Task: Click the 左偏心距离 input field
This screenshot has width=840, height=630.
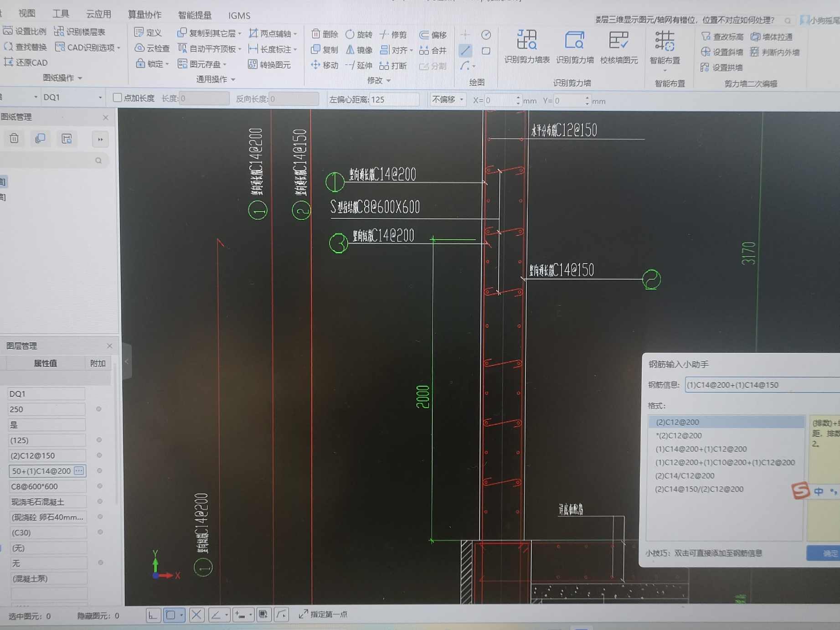Action: click(394, 99)
